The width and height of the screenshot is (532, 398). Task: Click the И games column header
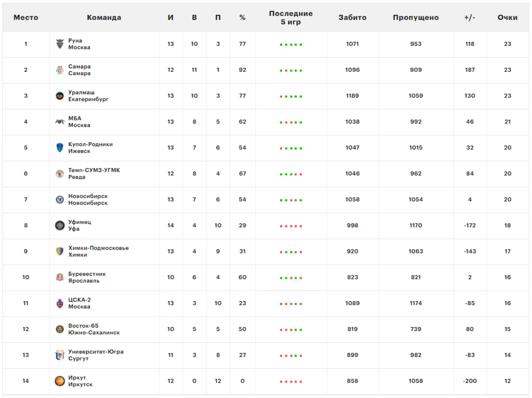pyautogui.click(x=171, y=18)
